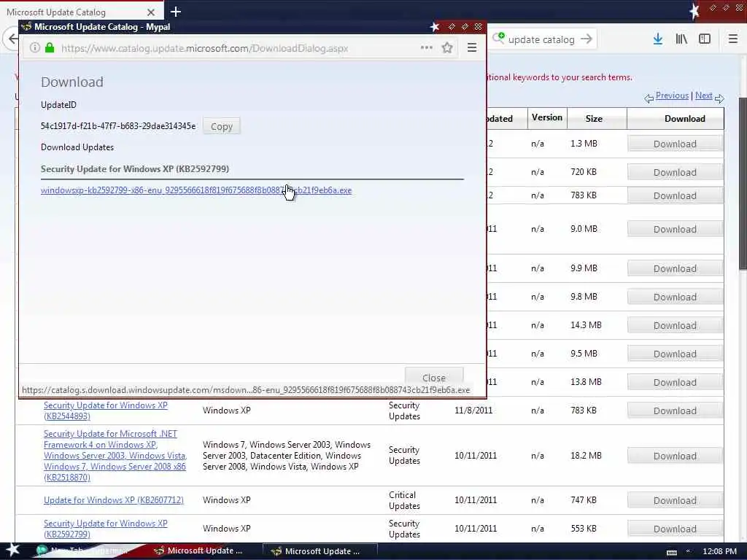747x560 pixels.
Task: Click the search go arrow button
Action: [x=587, y=39]
